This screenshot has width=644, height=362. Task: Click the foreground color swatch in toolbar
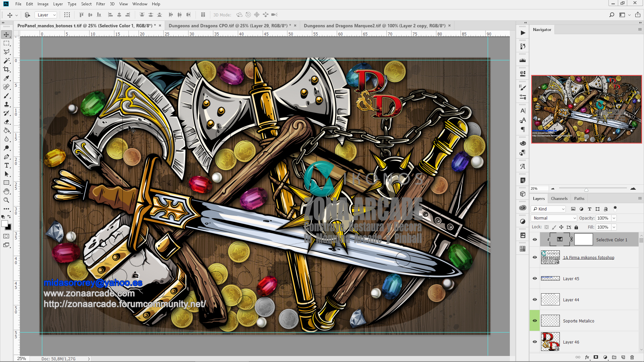click(5, 224)
